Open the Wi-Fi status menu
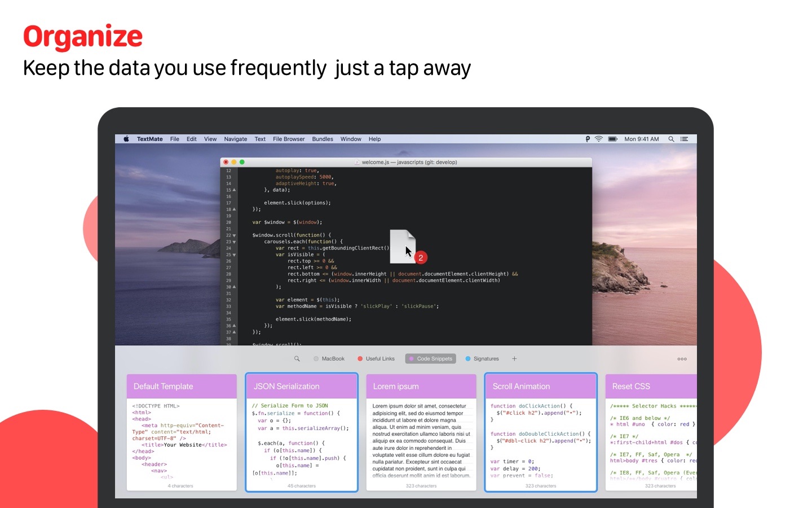The height and width of the screenshot is (508, 812). pos(599,139)
